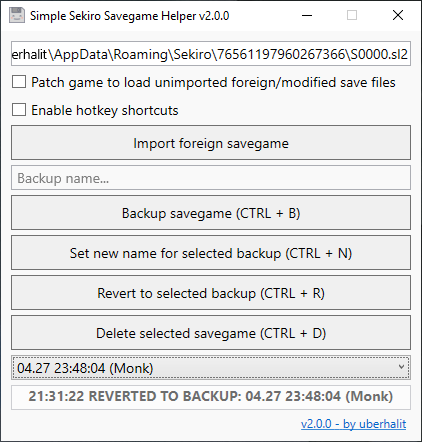422x442 pixels.
Task: Close the Simple Sekiro Savegame Helper window
Action: [x=398, y=15]
